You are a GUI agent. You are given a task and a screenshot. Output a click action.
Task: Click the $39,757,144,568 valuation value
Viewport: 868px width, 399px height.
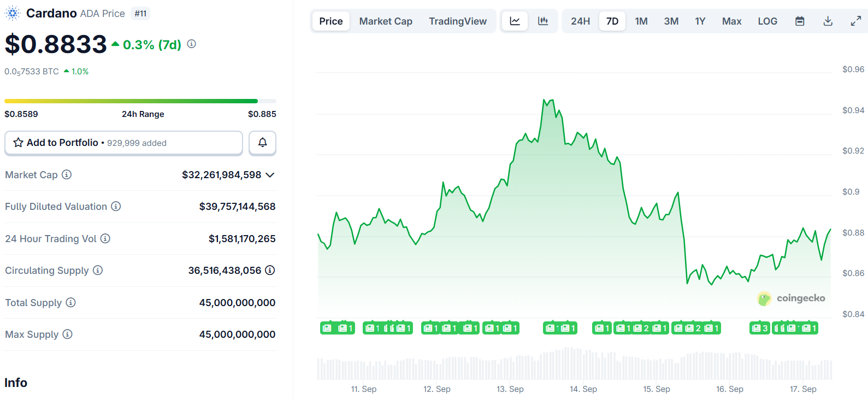[x=238, y=207]
